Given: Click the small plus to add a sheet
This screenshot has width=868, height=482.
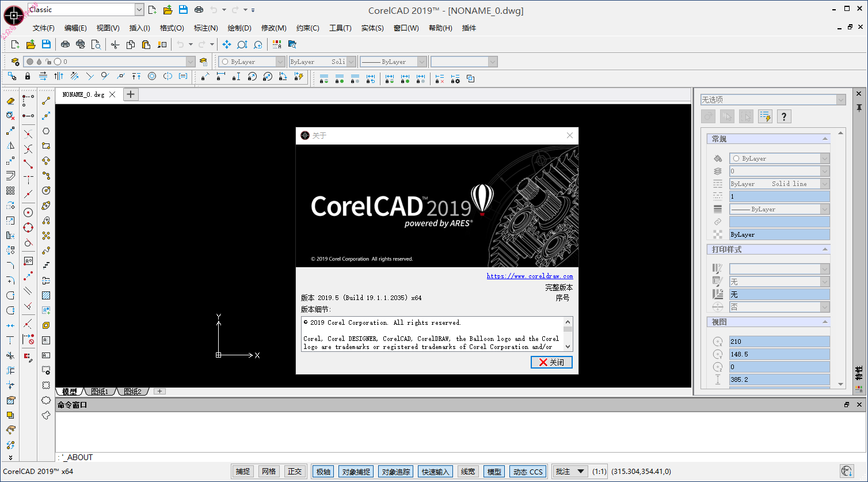Looking at the screenshot, I should point(160,392).
